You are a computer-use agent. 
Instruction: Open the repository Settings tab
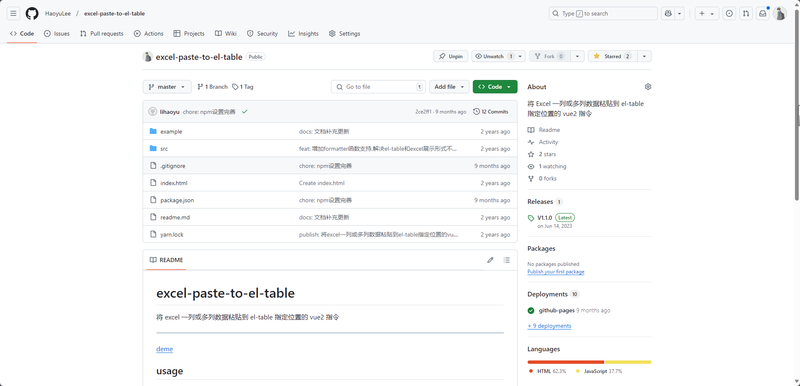tap(344, 34)
